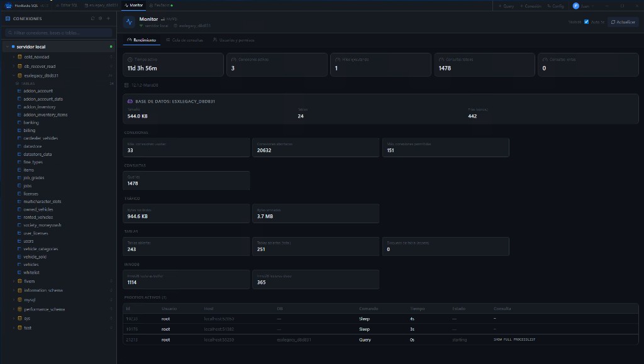Click the server version icon beside MariaDB
This screenshot has height=364, width=644.
pos(126,85)
